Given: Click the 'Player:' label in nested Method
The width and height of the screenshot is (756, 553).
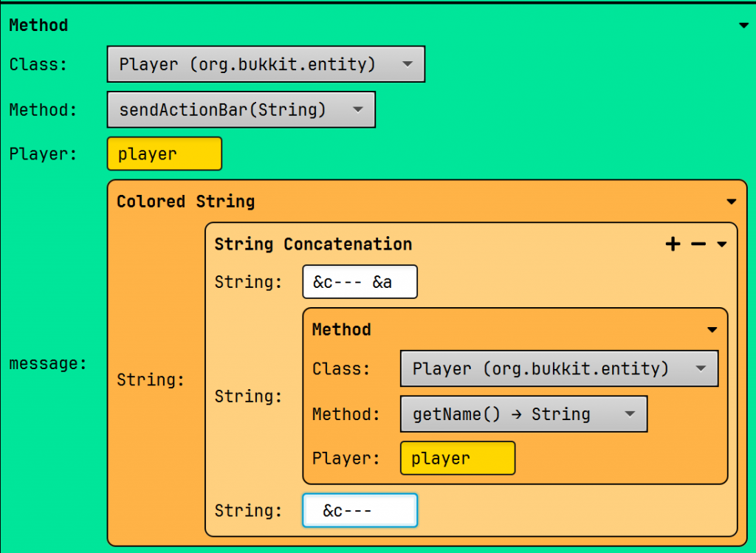Looking at the screenshot, I should click(346, 458).
